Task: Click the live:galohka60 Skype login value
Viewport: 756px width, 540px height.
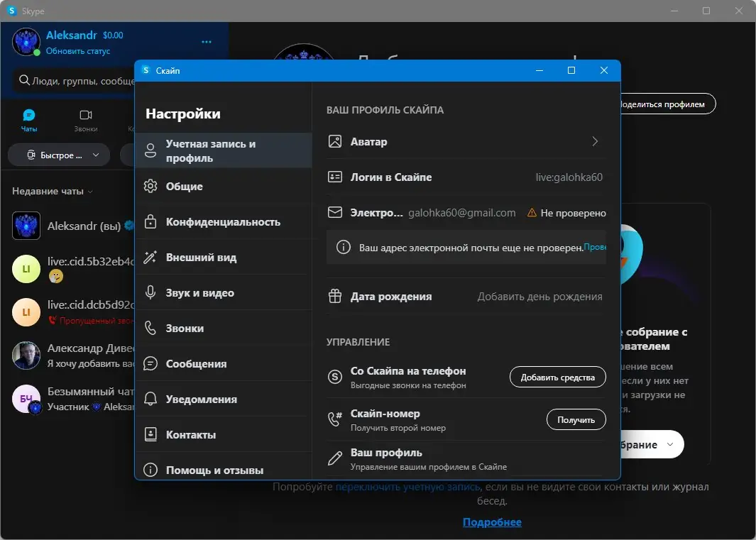Action: 569,177
